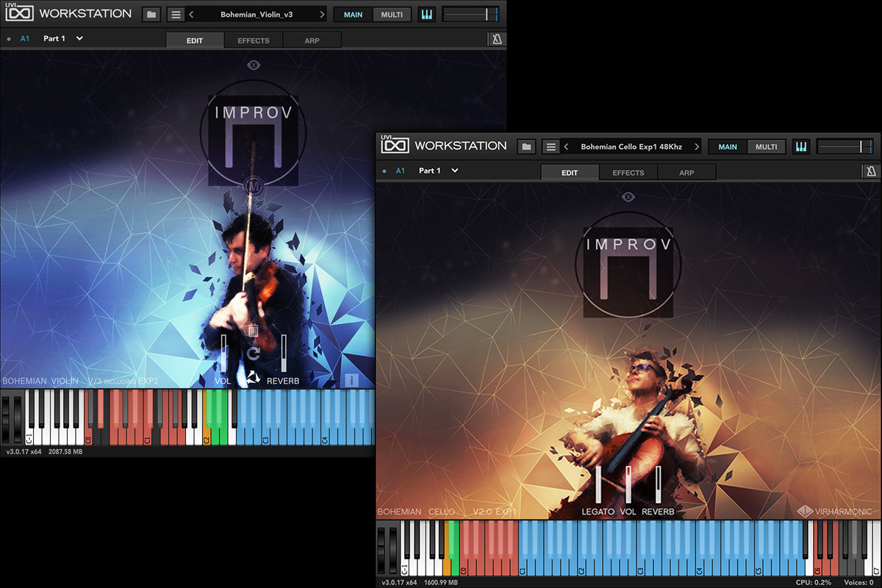Click the Bohemian Cello Exp1 48Khz preset name
882x588 pixels.
[631, 146]
